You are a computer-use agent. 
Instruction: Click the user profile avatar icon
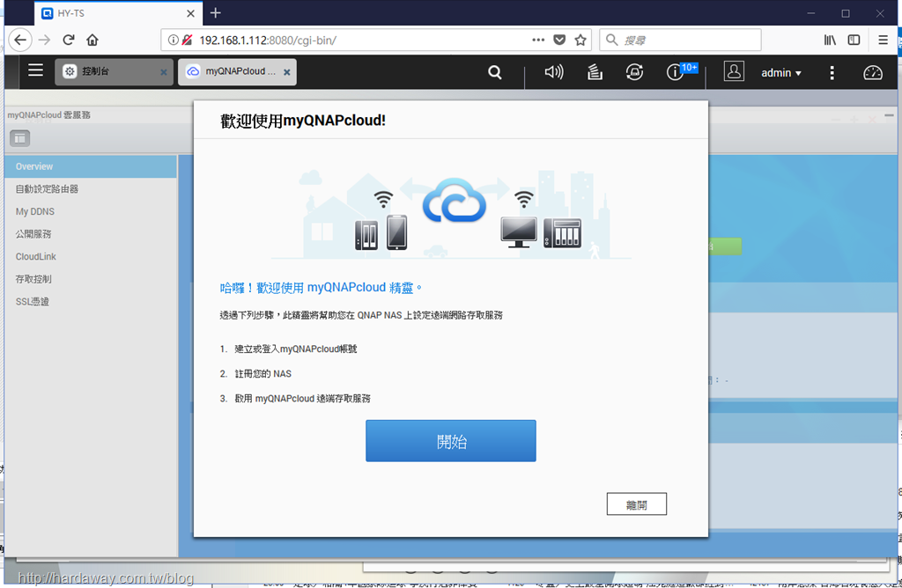tap(734, 71)
